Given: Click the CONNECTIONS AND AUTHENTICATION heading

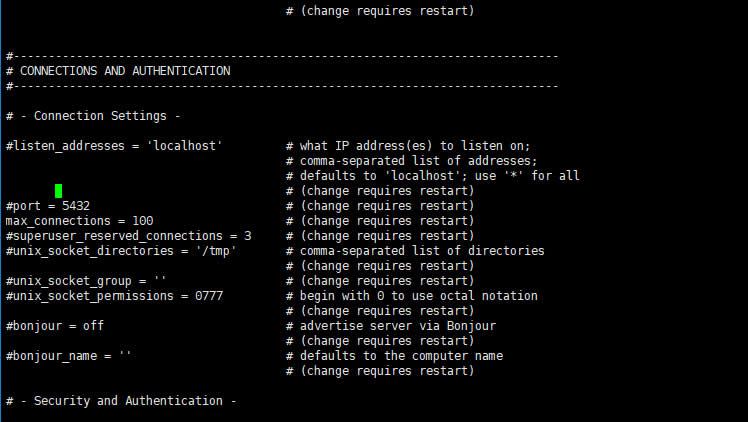Looking at the screenshot, I should 124,71.
